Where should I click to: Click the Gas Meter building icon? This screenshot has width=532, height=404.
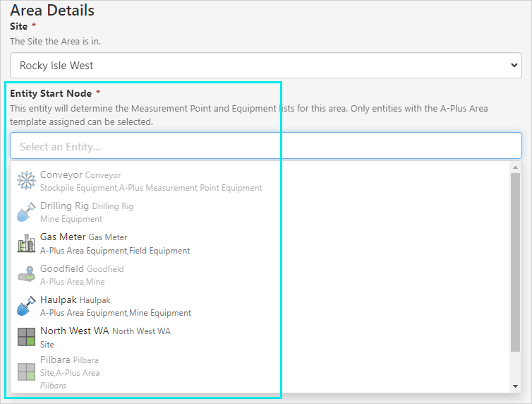point(26,244)
